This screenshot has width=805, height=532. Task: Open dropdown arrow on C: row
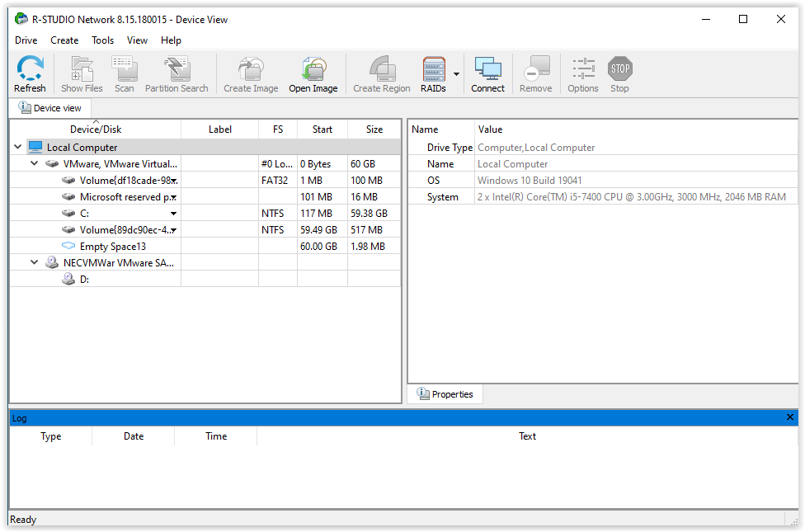174,214
